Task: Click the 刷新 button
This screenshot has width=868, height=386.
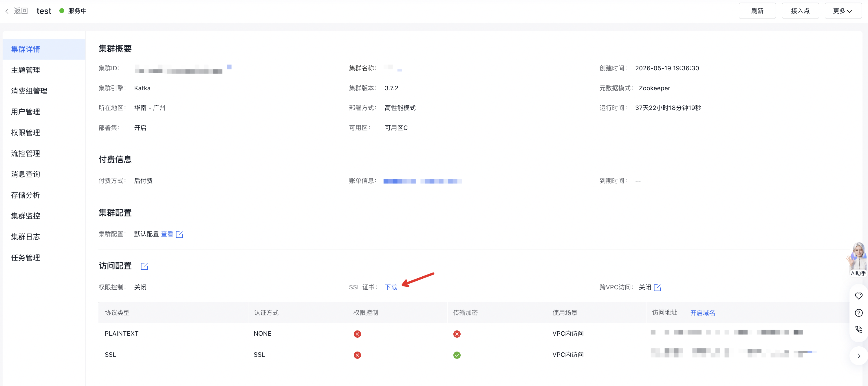Action: (757, 11)
